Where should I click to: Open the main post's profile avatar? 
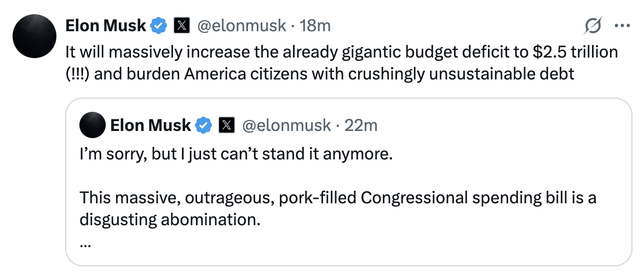click(x=35, y=35)
